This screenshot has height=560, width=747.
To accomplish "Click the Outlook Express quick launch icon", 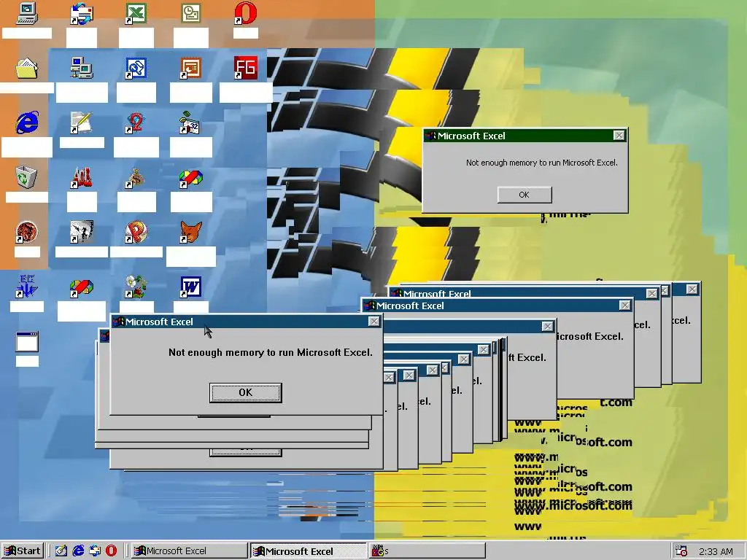I will coord(95,551).
